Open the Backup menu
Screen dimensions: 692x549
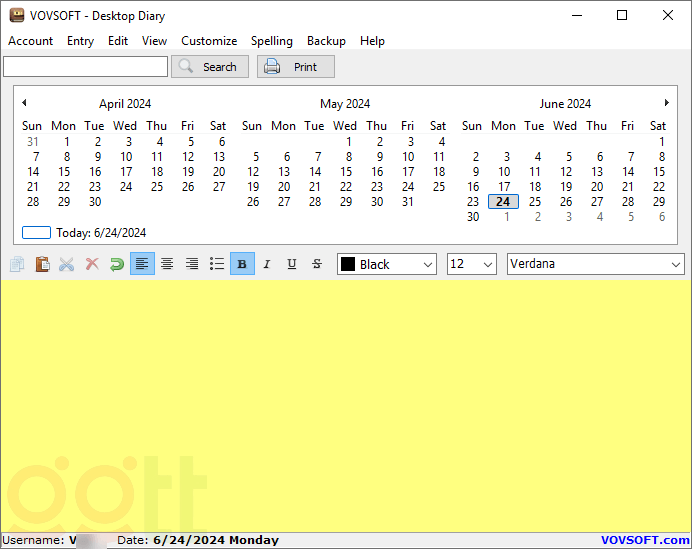pyautogui.click(x=326, y=41)
